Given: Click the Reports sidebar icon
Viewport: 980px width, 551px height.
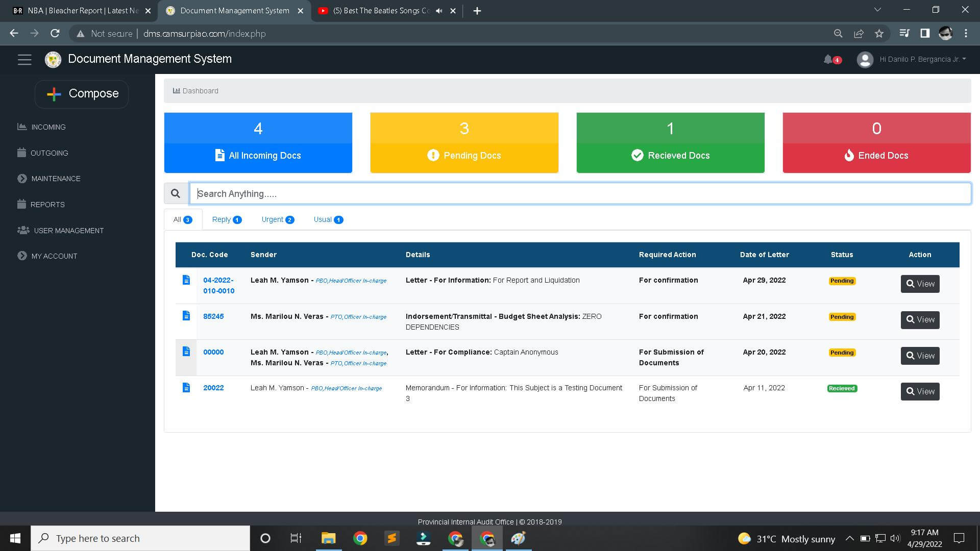Looking at the screenshot, I should click(22, 204).
